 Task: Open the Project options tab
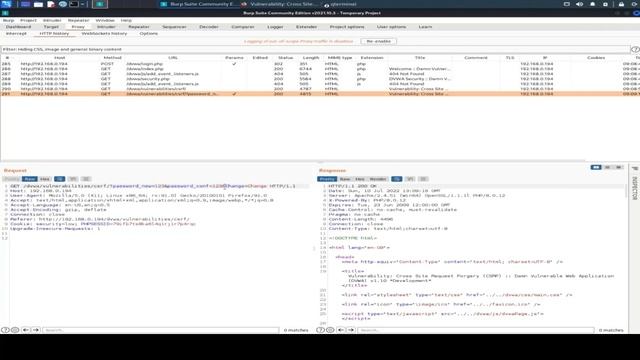347,27
